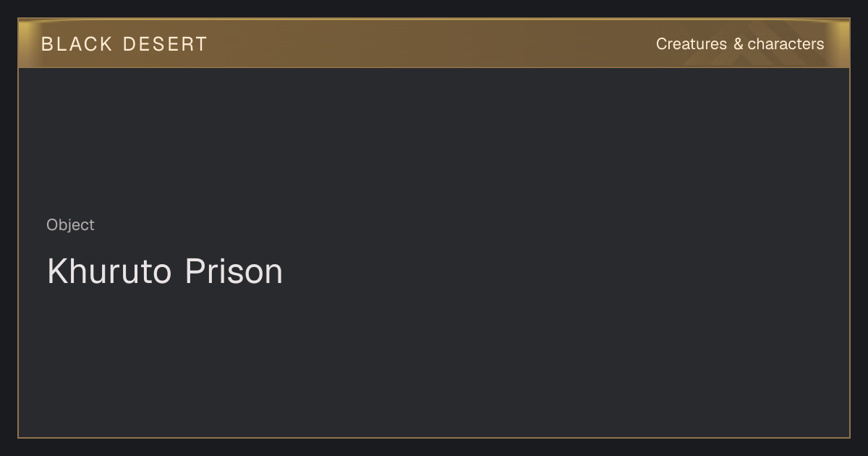Screen dimensions: 868x456
Task: Click the word Prison in title
Action: pyautogui.click(x=234, y=271)
